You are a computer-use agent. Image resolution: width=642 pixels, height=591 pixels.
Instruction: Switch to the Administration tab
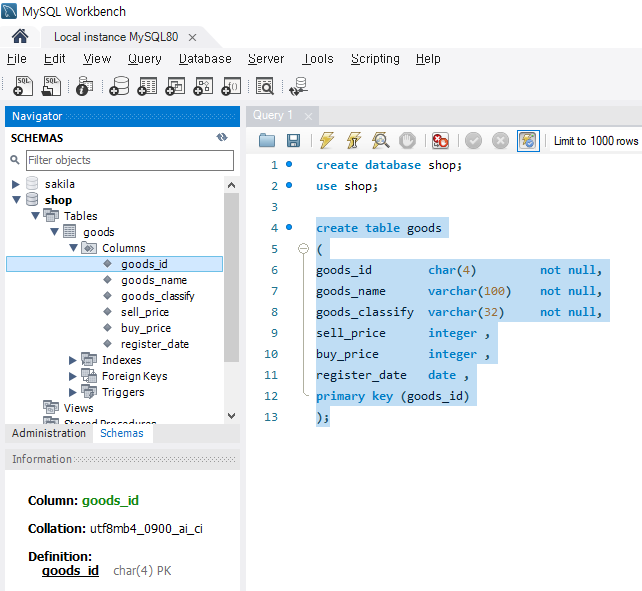click(49, 433)
